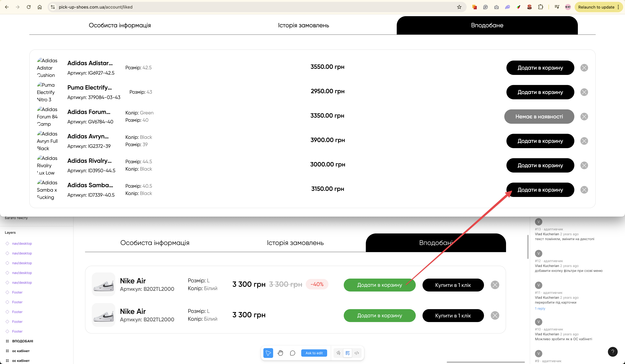The height and width of the screenshot is (364, 625).
Task: Select the Move cursor tool
Action: (268, 353)
